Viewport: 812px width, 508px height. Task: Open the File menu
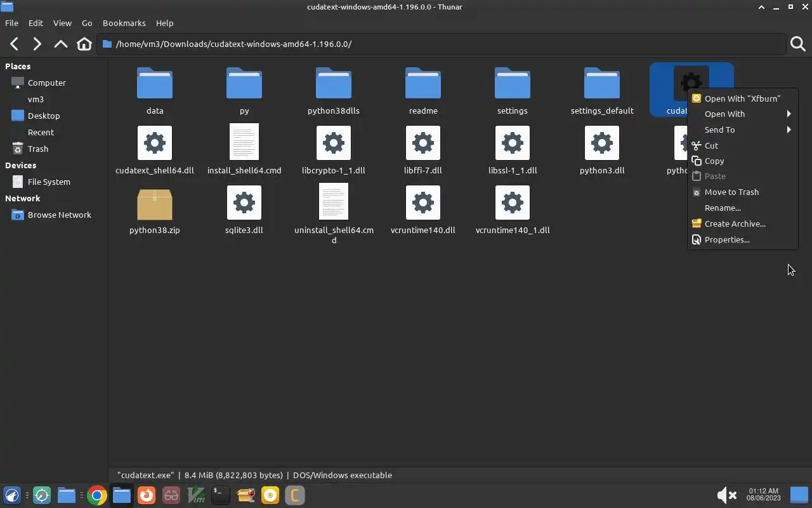click(x=11, y=23)
